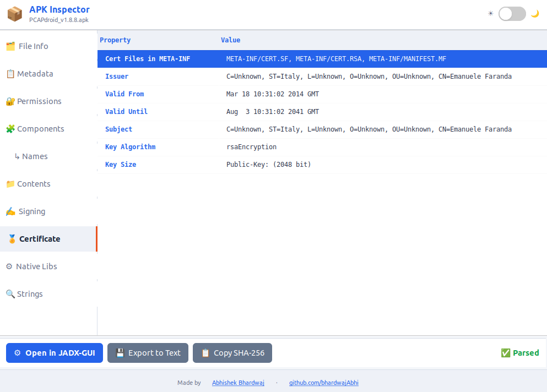Screen dimensions: 547x392
Task: Click the Copy SHA-256 button
Action: [232, 353]
